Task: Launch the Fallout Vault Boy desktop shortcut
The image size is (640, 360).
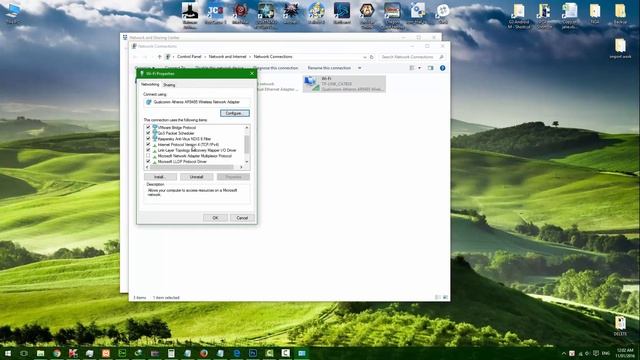Action: tap(316, 13)
